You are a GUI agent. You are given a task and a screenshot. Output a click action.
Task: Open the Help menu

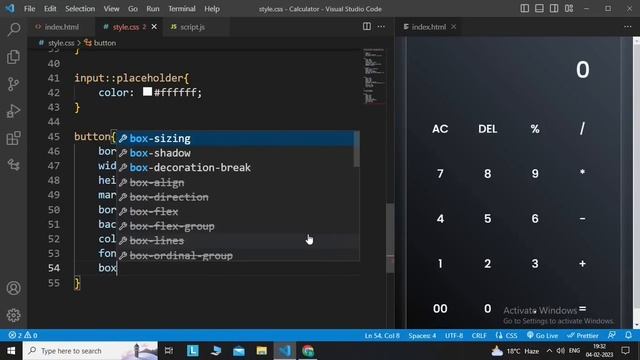coord(212,9)
